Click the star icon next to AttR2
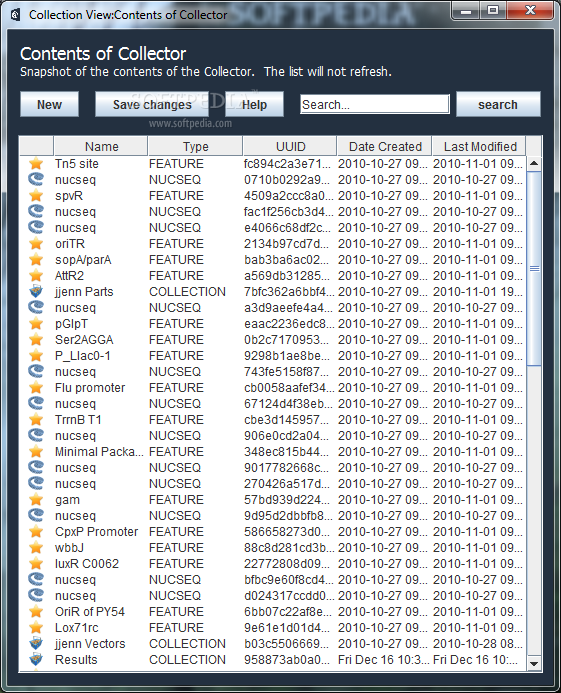 [36, 275]
